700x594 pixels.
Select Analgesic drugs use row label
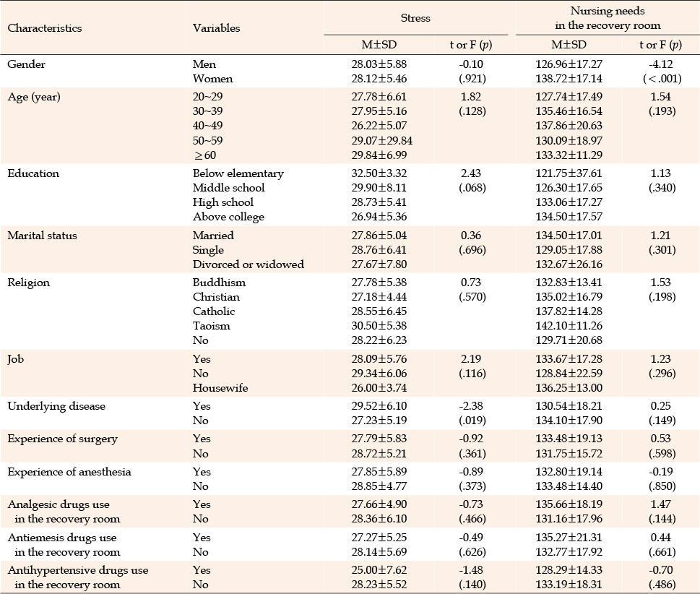click(x=64, y=512)
